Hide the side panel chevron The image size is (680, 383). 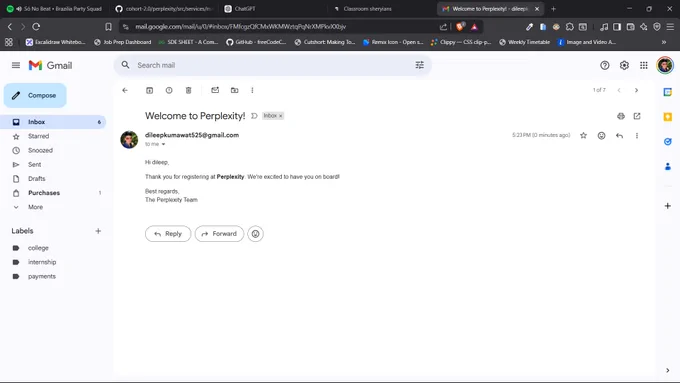pyautogui.click(x=667, y=370)
